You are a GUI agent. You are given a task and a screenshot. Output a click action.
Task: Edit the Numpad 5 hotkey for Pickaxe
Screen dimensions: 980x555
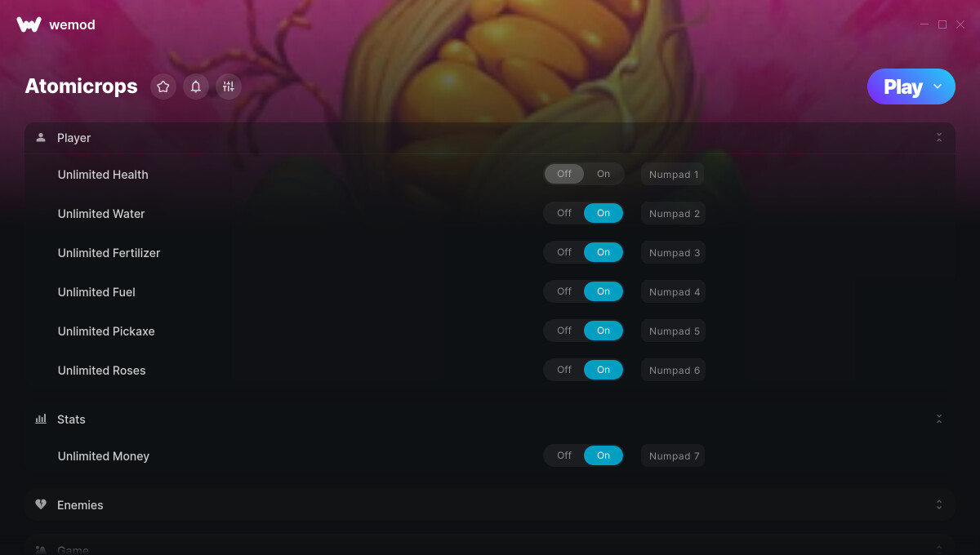(674, 331)
